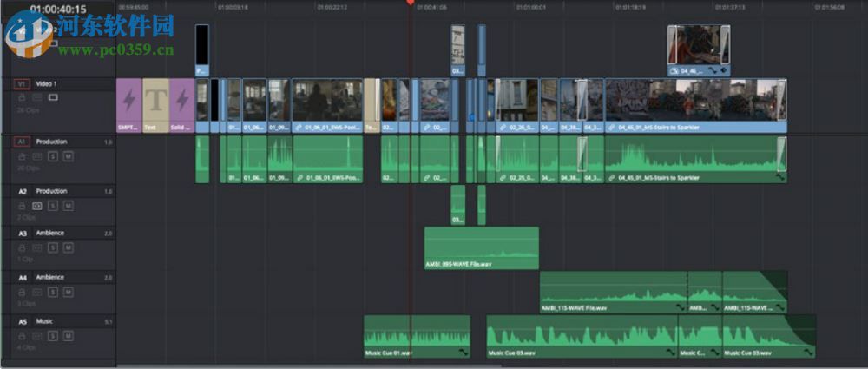Viewport: 868px width, 369px height.
Task: Mute the A4 Ambience track
Action: (x=68, y=292)
